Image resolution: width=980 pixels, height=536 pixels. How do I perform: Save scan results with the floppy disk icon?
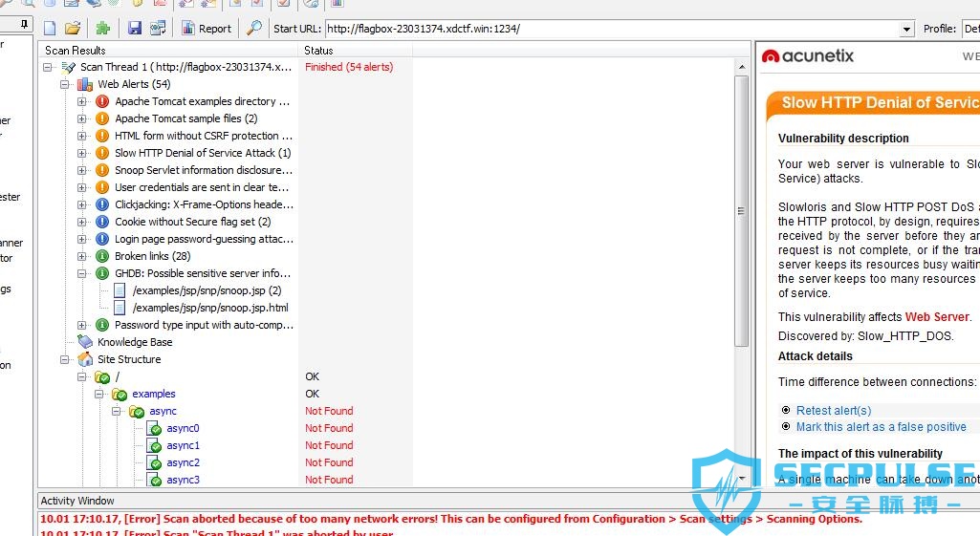tap(135, 28)
